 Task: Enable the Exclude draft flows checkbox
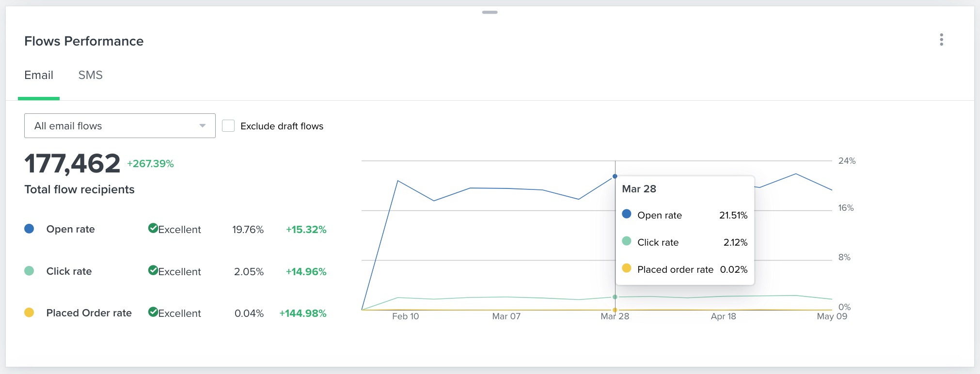(x=228, y=126)
